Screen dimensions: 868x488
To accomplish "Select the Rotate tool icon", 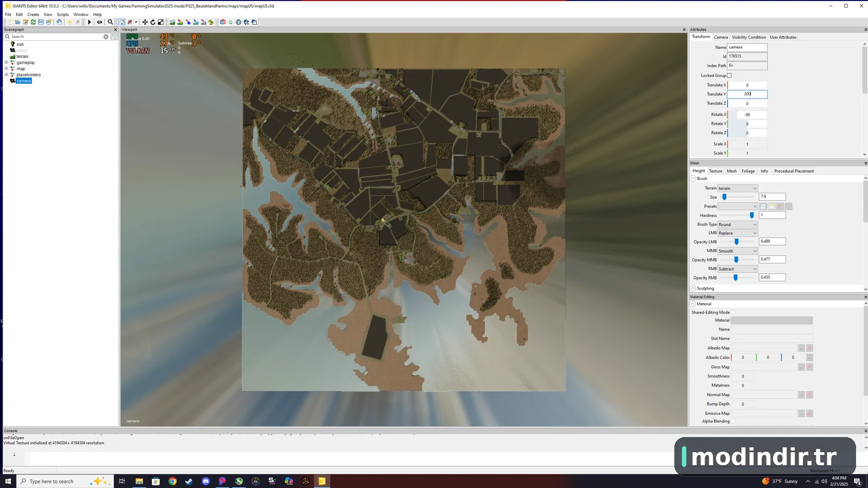I will (152, 22).
